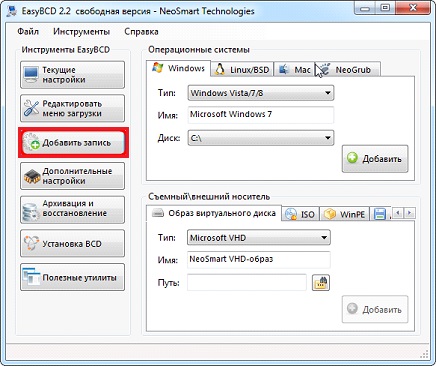Open Текущие настройки view
Screen dimensions: 436x366
(72, 75)
